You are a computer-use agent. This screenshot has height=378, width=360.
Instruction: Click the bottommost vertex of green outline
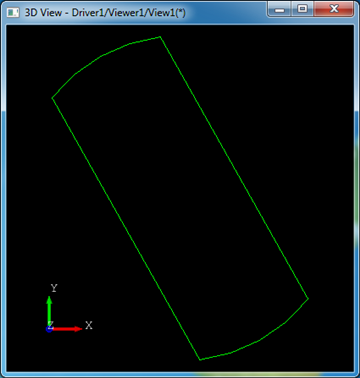click(200, 360)
